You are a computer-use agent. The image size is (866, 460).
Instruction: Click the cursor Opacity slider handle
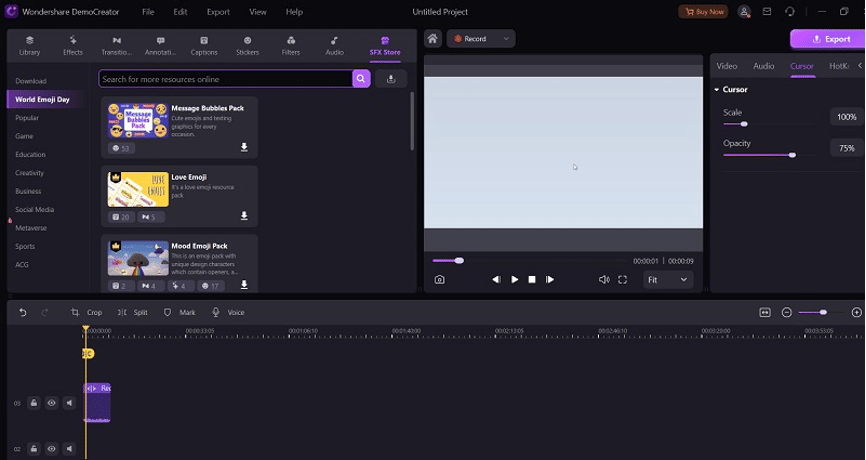click(x=793, y=155)
